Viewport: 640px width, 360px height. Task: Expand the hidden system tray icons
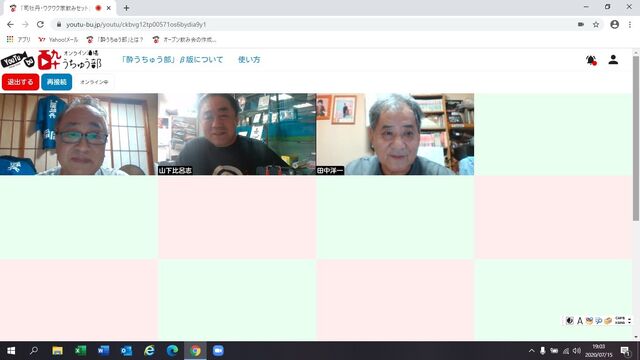(x=531, y=351)
